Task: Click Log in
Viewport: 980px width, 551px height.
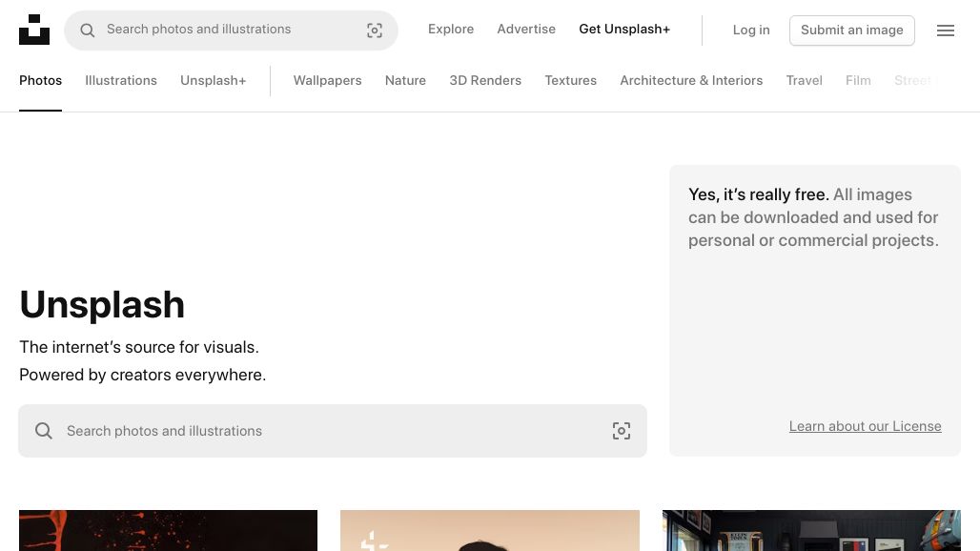Action: (751, 30)
